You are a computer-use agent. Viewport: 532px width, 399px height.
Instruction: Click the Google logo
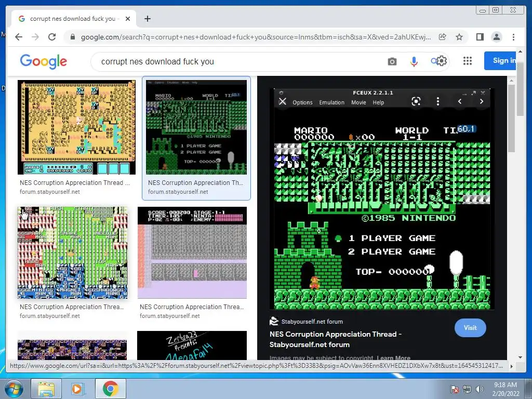pyautogui.click(x=44, y=61)
